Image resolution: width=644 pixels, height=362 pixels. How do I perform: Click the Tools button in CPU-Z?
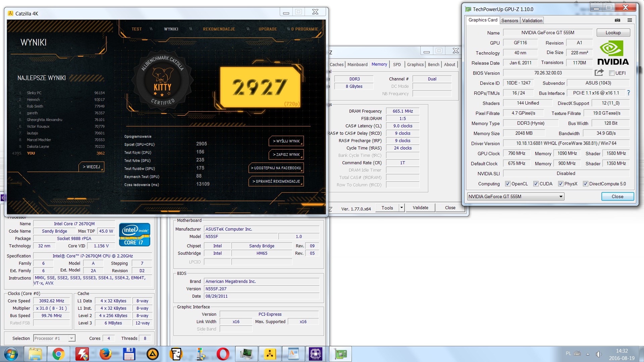click(x=387, y=208)
